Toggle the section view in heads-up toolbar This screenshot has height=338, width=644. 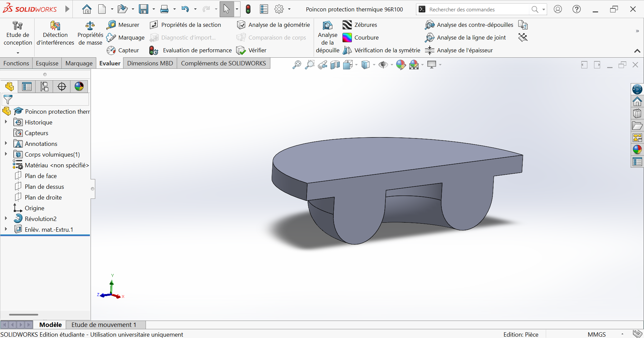335,65
